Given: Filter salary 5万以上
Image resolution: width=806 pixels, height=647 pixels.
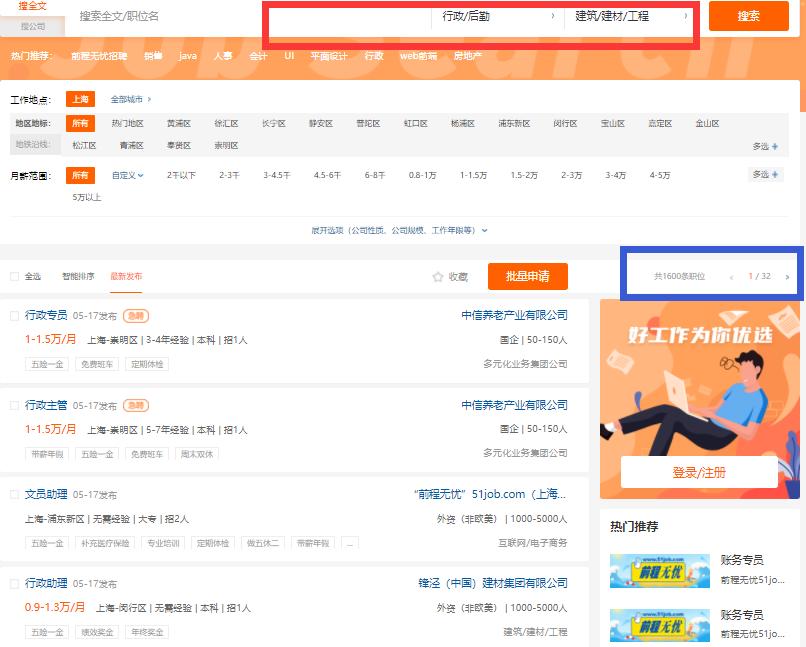Looking at the screenshot, I should point(86,197).
